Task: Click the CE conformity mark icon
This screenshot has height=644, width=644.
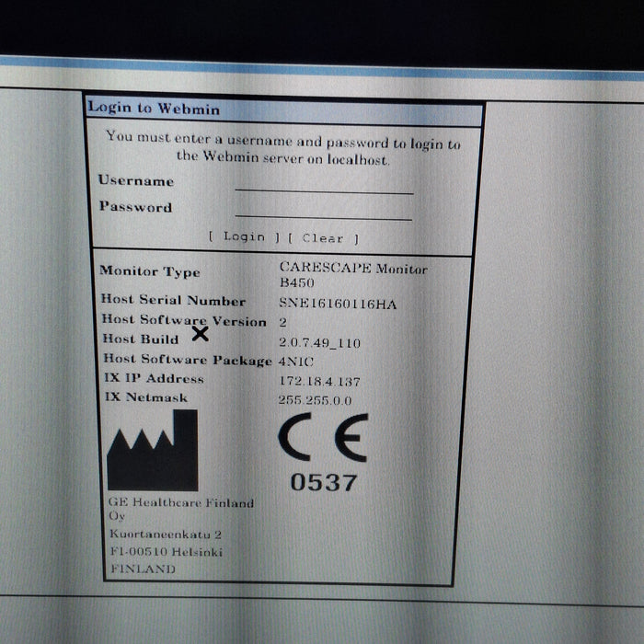Action: 323,438
